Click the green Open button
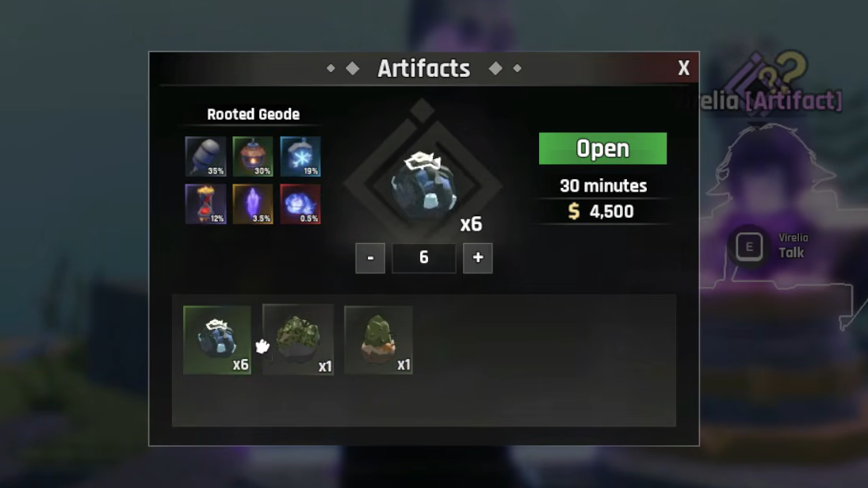The width and height of the screenshot is (868, 488). pos(602,148)
